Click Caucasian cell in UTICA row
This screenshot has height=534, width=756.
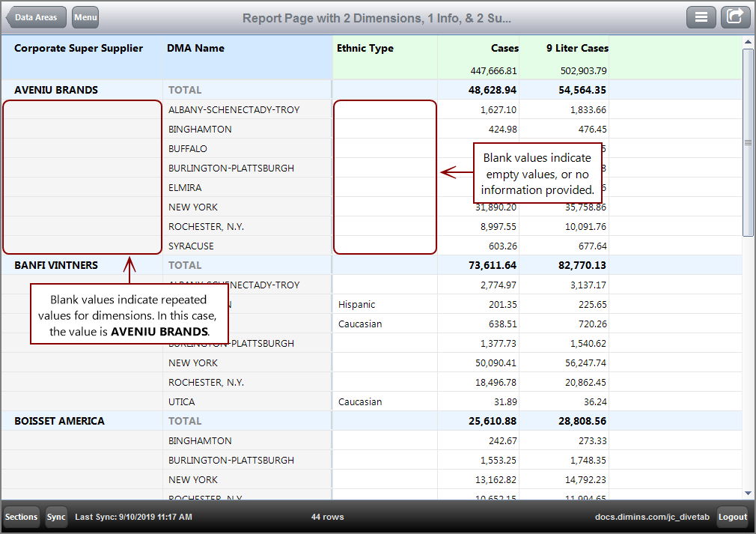[360, 402]
